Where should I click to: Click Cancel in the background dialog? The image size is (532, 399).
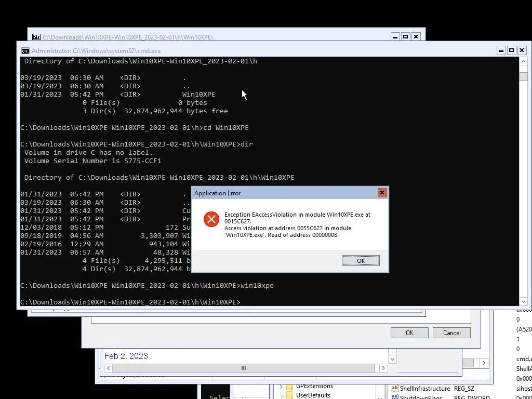click(x=451, y=333)
